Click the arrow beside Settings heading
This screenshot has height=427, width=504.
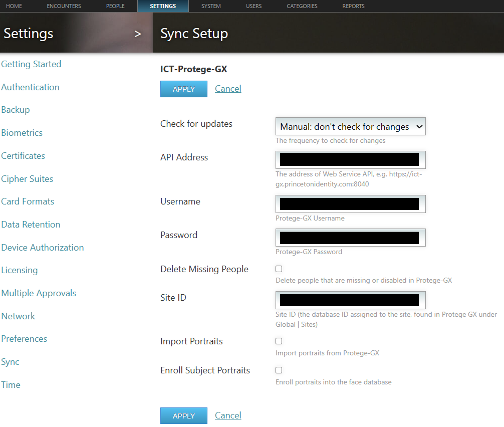coord(138,34)
